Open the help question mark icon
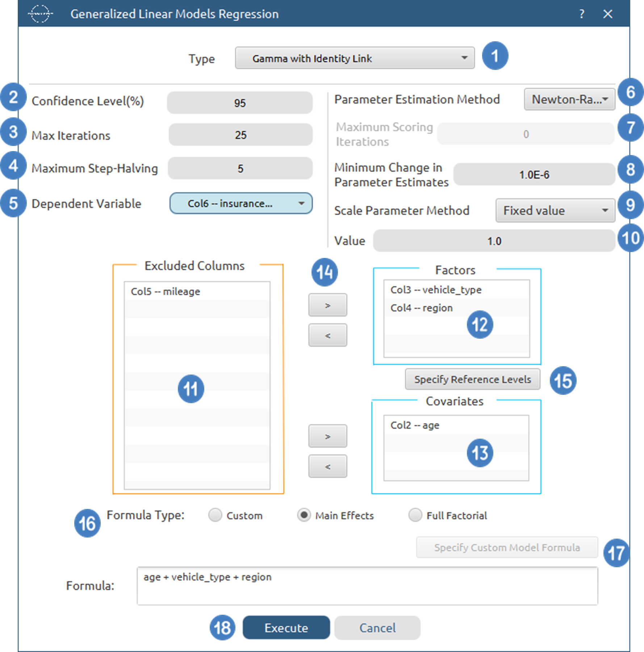 coord(582,14)
